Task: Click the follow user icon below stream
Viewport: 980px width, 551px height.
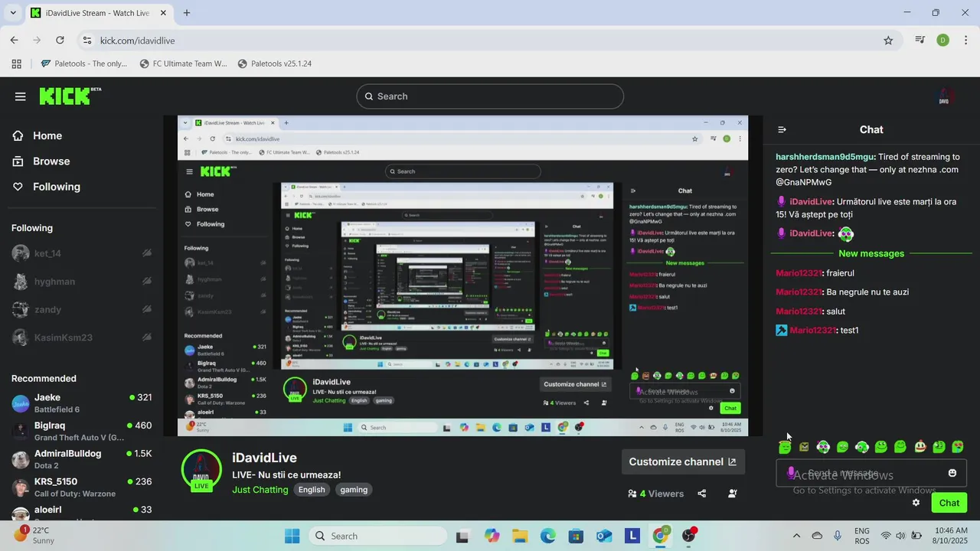Action: 733,494
